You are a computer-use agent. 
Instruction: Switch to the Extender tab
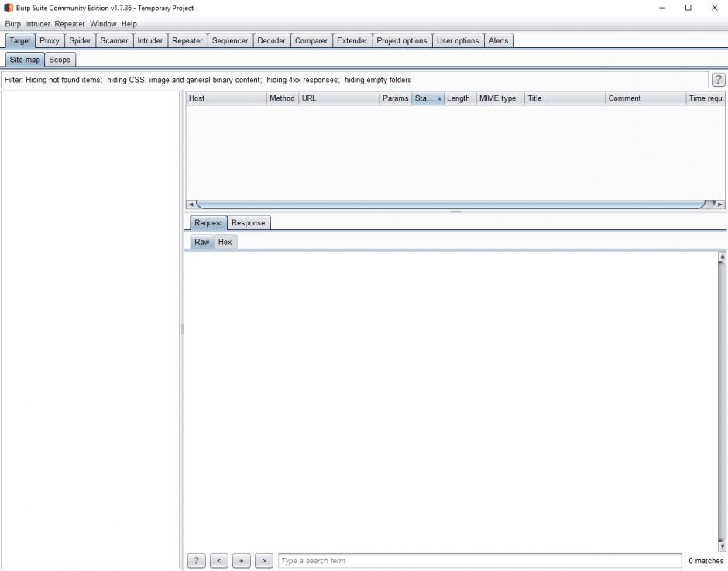pos(352,40)
